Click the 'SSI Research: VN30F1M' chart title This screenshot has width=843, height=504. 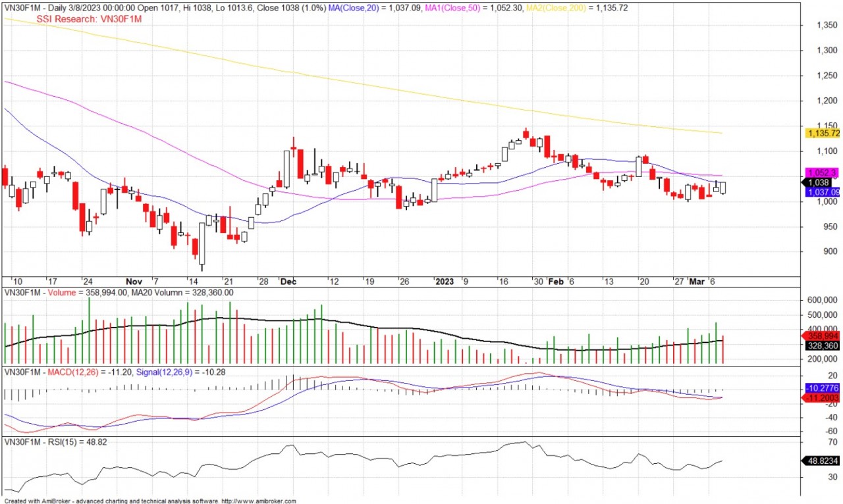pyautogui.click(x=89, y=20)
